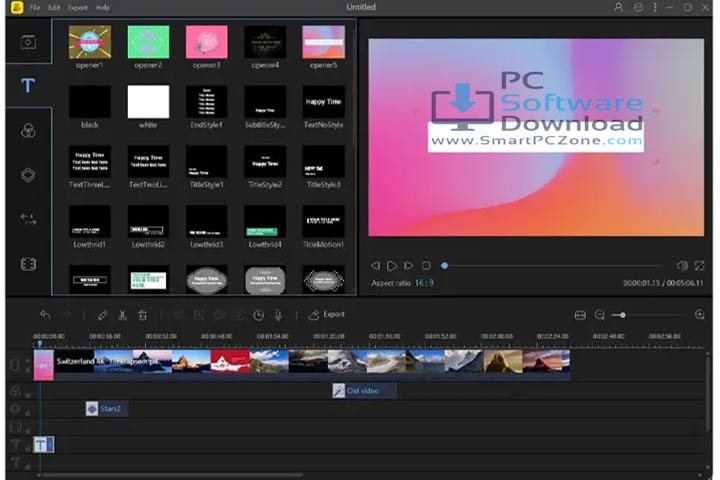Open the Overlays panel in sidebar
The width and height of the screenshot is (720, 480).
click(x=28, y=175)
